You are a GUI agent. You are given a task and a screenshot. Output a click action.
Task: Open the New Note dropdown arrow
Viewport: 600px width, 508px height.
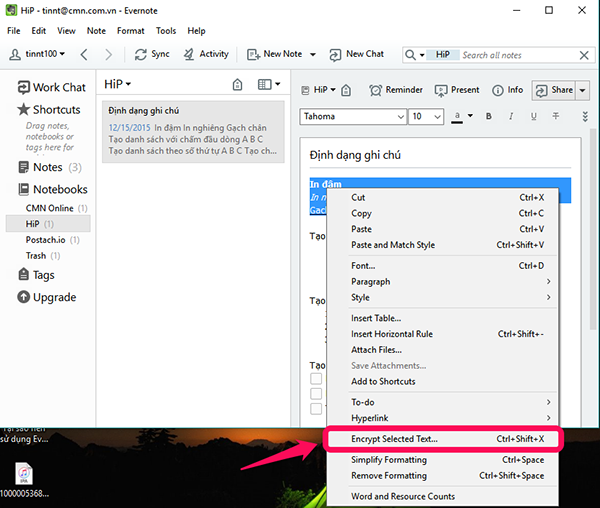tap(313, 55)
